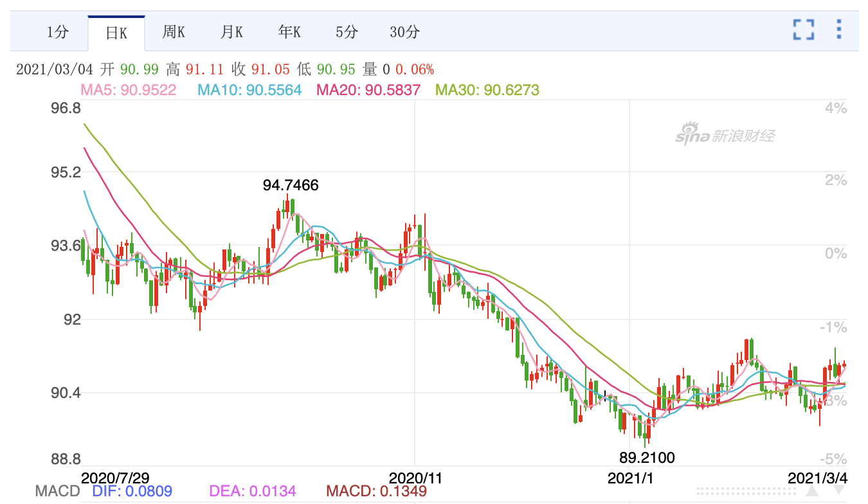This screenshot has height=504, width=868.
Task: Click the MACD indicator name label
Action: (58, 492)
